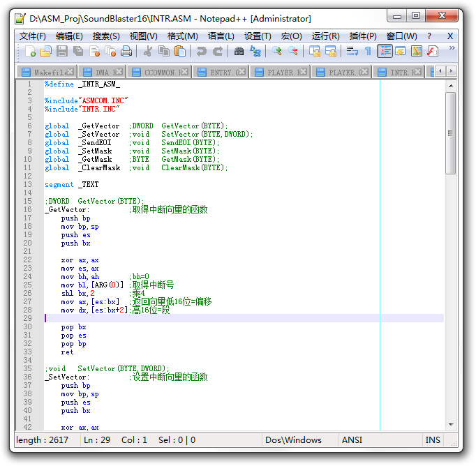This screenshot has height=466, width=476.
Task: Cut selection with the scissors icon
Action: click(148, 51)
